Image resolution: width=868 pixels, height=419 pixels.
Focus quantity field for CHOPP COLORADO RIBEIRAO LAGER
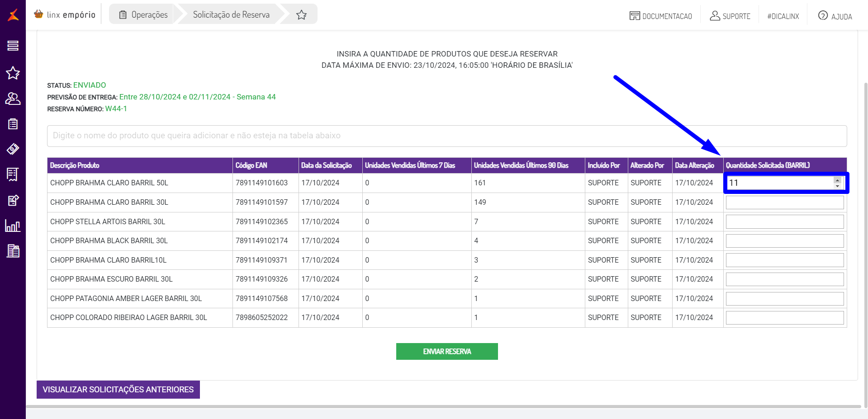[x=785, y=318]
